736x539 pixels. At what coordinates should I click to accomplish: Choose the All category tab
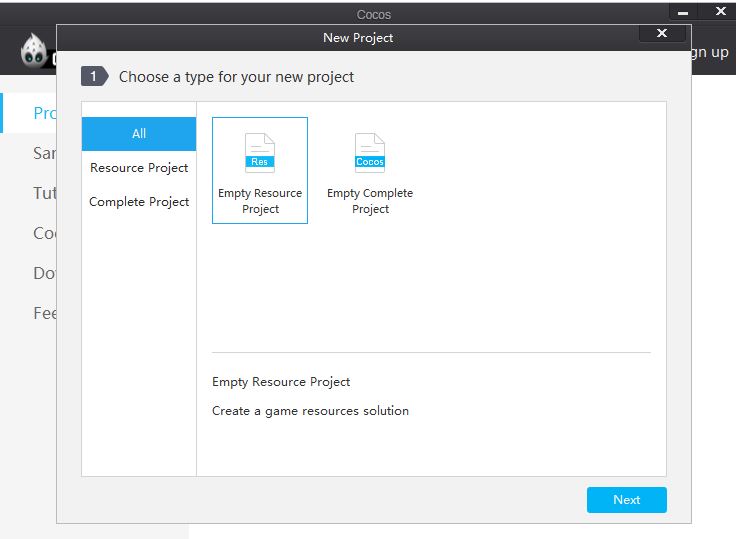(139, 134)
